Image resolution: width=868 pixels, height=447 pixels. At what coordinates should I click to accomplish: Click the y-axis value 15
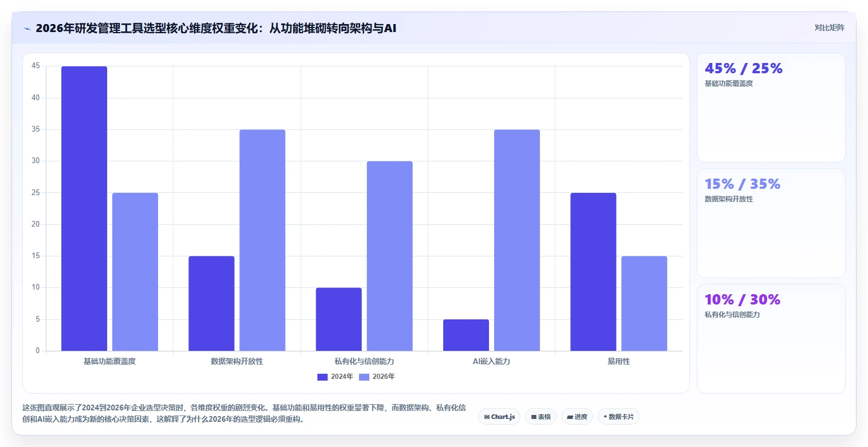click(36, 256)
